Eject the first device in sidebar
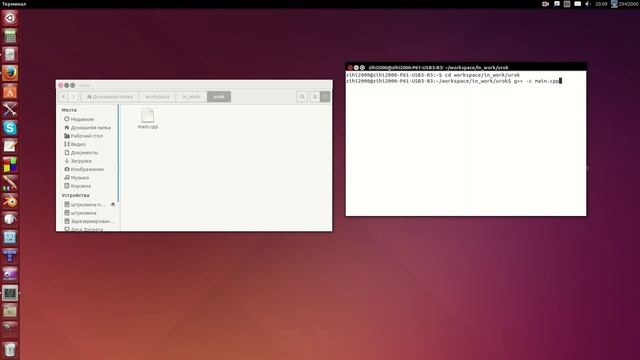 113,204
